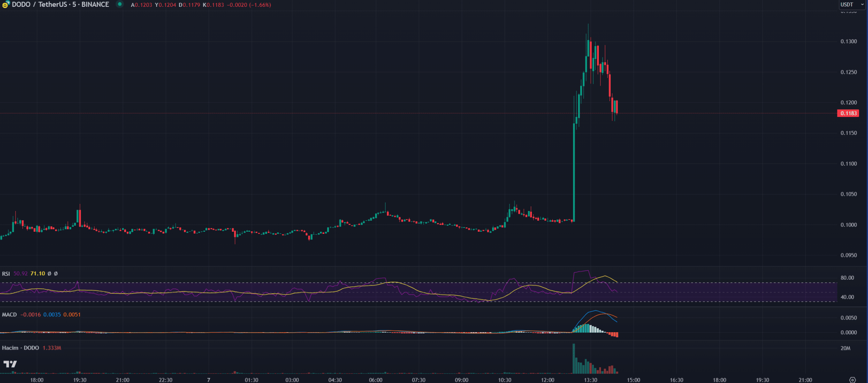Click the 19:30 label near left of time axis
Viewport: 868px width, 383px height.
point(80,380)
